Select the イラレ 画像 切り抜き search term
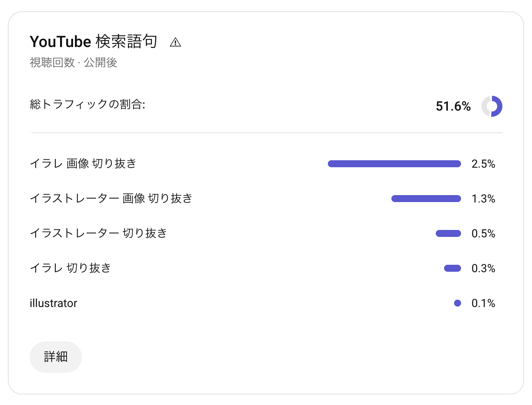 coord(83,164)
